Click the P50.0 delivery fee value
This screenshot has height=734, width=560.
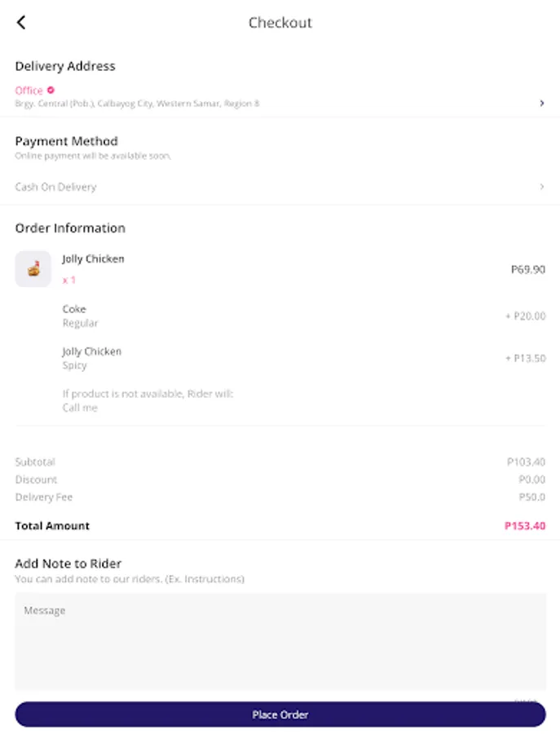(532, 497)
